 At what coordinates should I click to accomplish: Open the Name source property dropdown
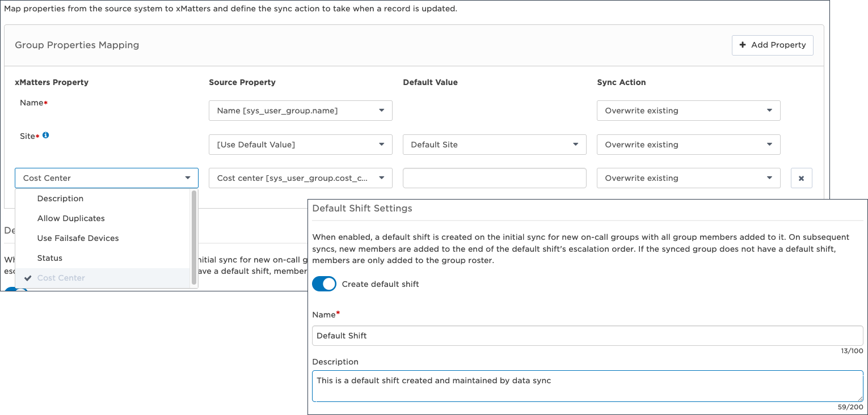pyautogui.click(x=301, y=111)
